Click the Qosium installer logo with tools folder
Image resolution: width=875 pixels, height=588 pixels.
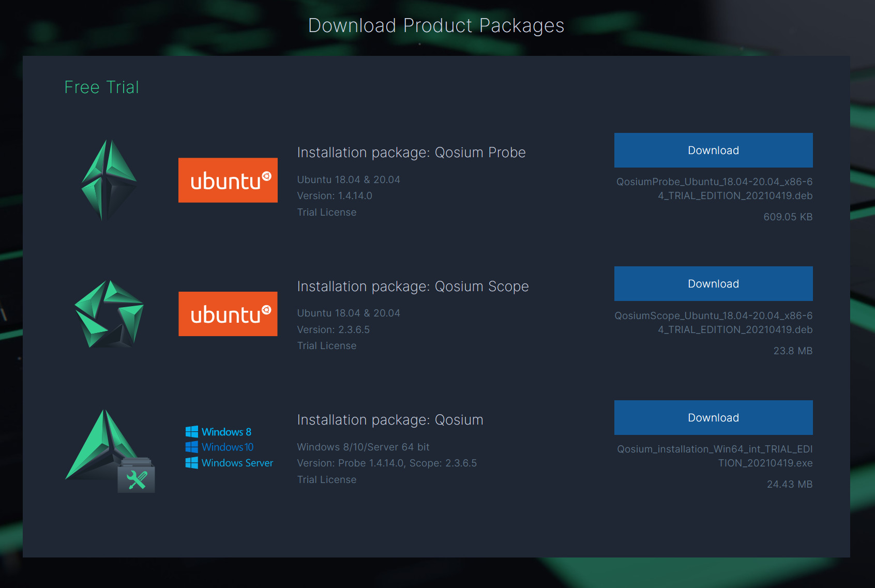[x=110, y=451]
